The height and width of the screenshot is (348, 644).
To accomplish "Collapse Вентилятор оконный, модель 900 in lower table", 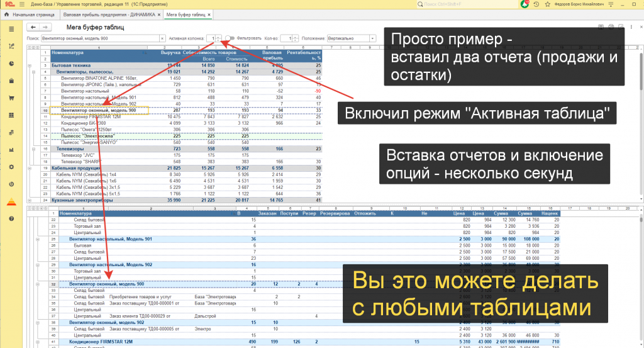I will pyautogui.click(x=37, y=284).
